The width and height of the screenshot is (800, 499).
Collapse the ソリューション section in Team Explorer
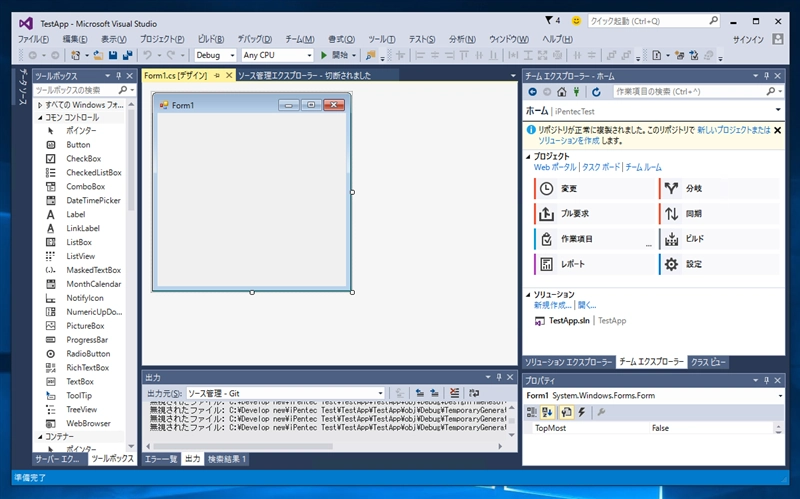528,294
